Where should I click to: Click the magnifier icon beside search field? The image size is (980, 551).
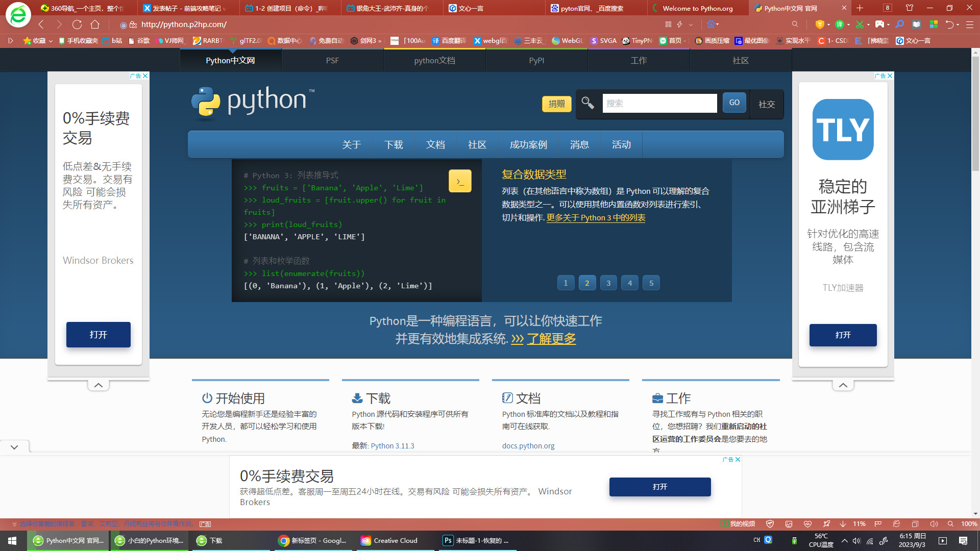point(588,103)
